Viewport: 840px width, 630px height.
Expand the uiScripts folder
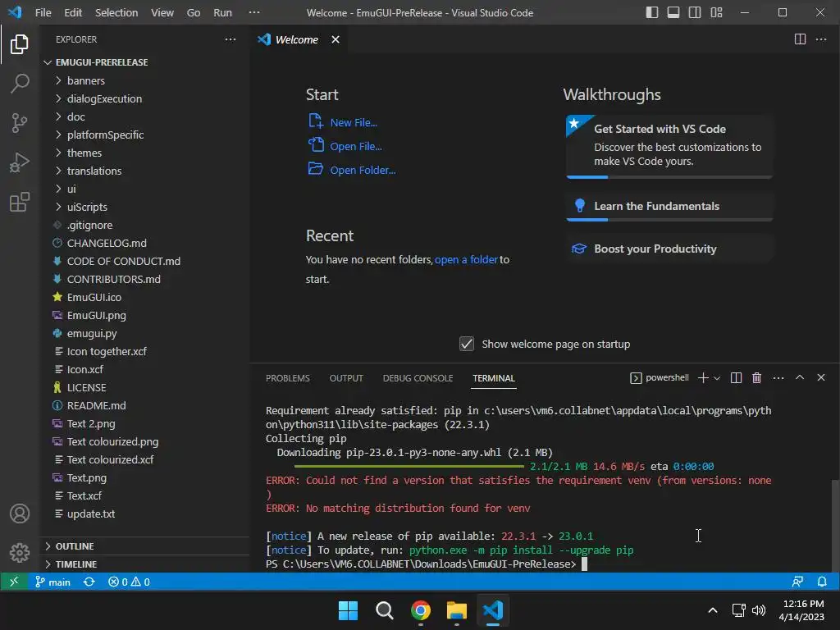coord(87,207)
